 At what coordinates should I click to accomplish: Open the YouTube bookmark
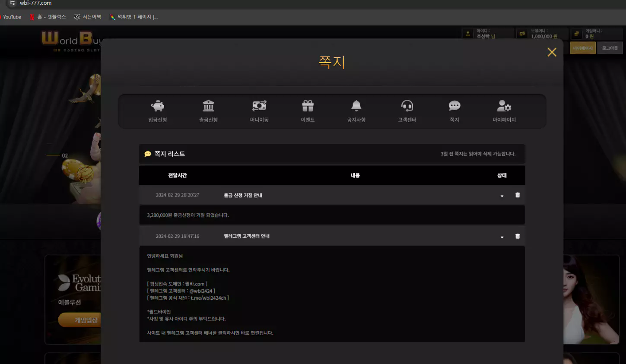pyautogui.click(x=11, y=17)
